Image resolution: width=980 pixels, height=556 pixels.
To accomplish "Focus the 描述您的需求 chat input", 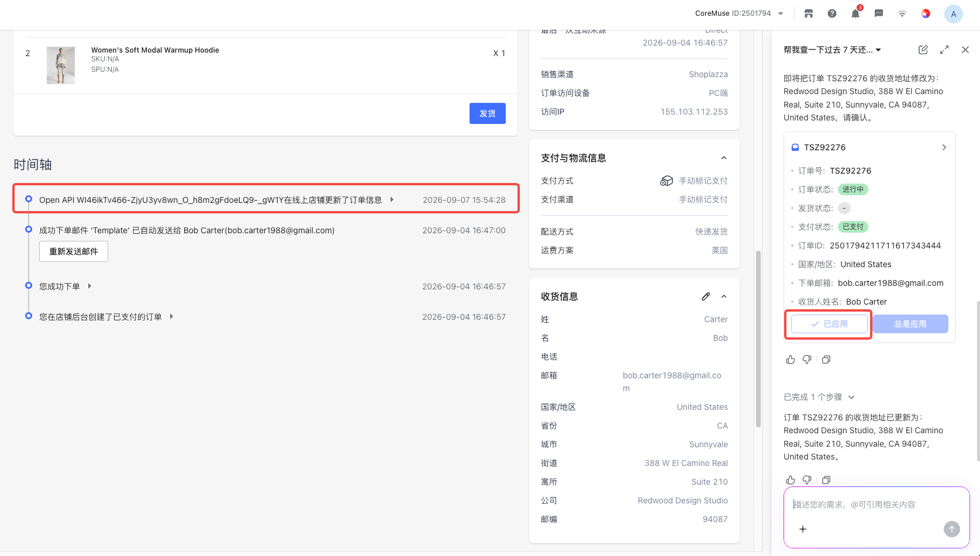I will (877, 505).
